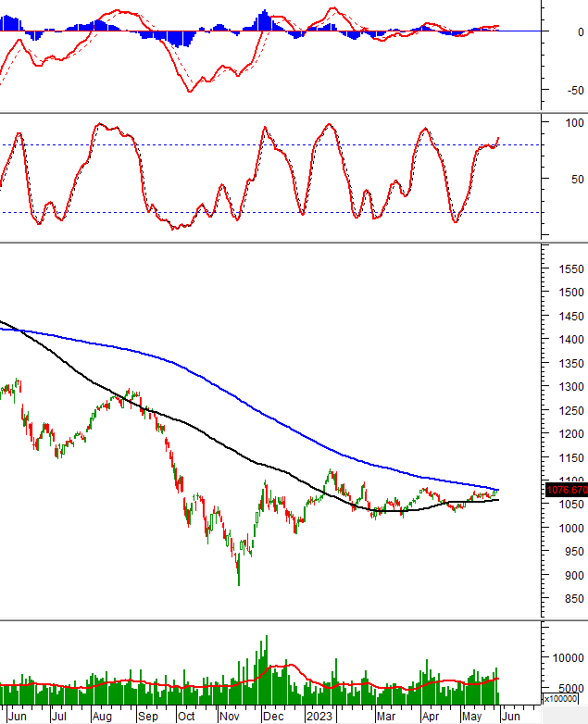This screenshot has width=588, height=724.
Task: Click the 850 price axis value
Action: coord(574,599)
